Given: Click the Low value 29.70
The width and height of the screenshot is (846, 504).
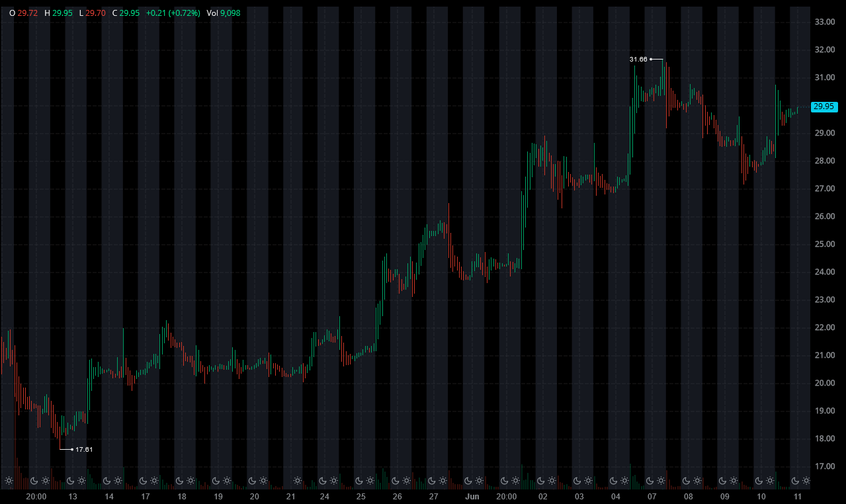Looking at the screenshot, I should pos(97,13).
